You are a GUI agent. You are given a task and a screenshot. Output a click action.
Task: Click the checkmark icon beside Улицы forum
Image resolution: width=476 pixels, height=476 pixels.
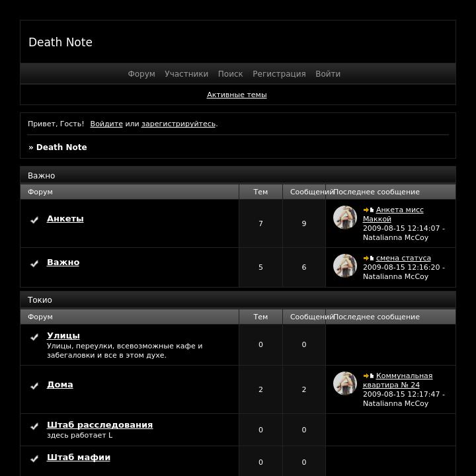34,337
